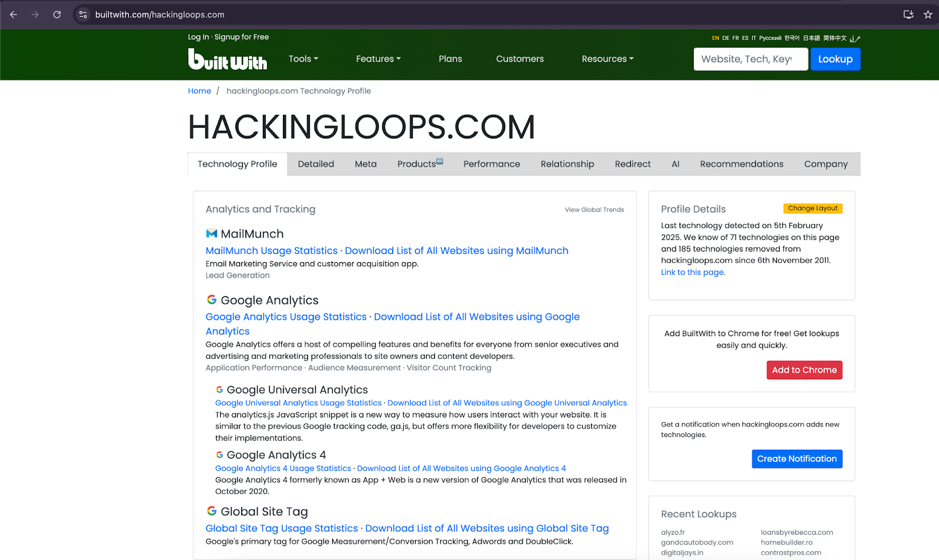Open the Redirect tab
Image resolution: width=939 pixels, height=560 pixels.
point(633,164)
